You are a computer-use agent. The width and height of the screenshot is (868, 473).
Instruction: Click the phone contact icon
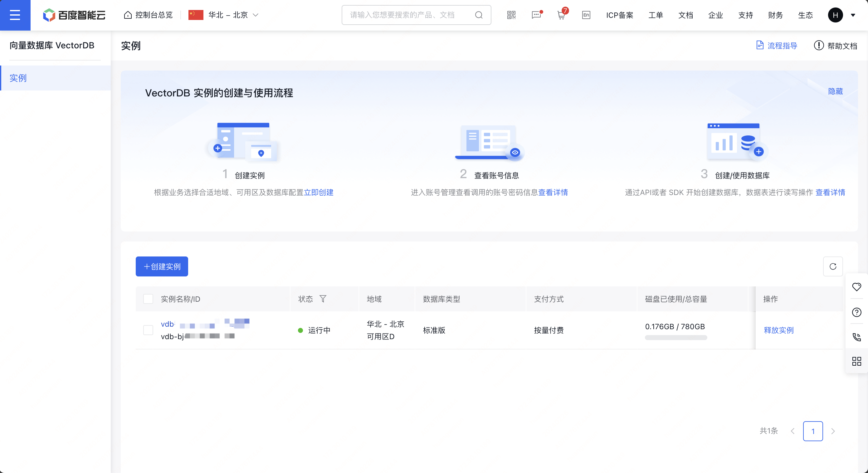856,337
